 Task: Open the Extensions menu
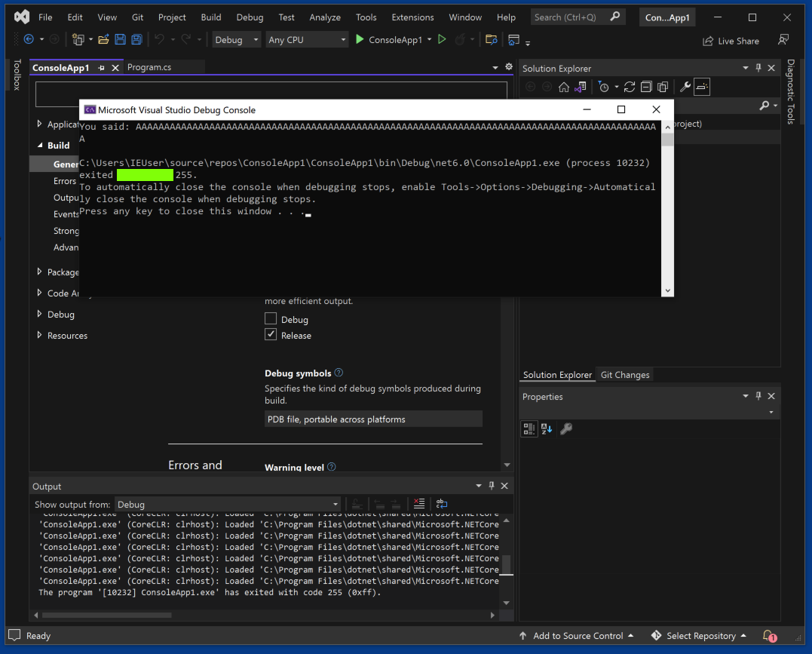coord(412,17)
